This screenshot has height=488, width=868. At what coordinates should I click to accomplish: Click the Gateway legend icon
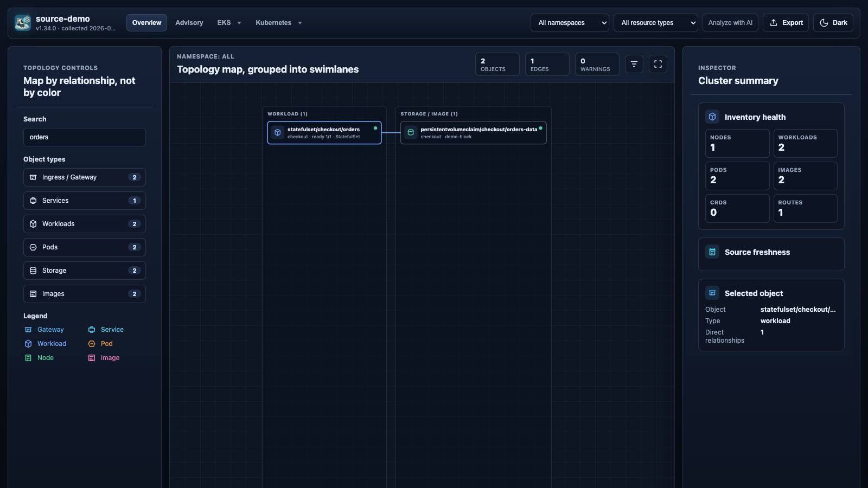(x=28, y=330)
